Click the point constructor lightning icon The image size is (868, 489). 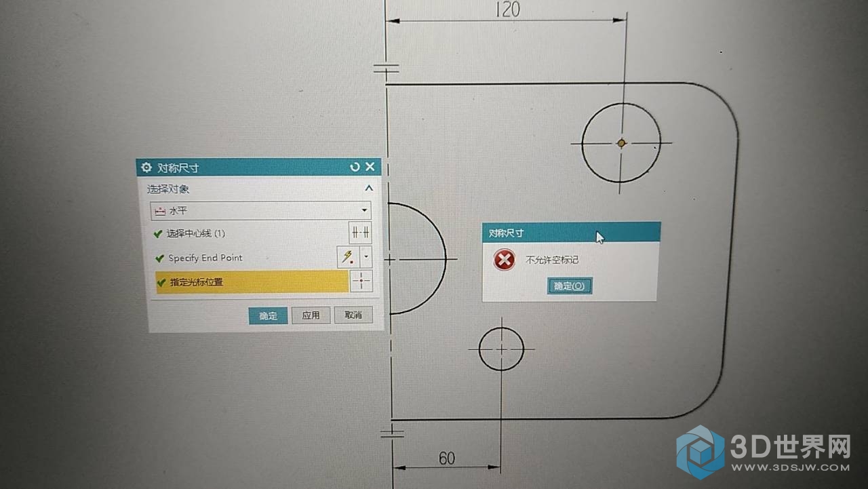click(x=347, y=256)
